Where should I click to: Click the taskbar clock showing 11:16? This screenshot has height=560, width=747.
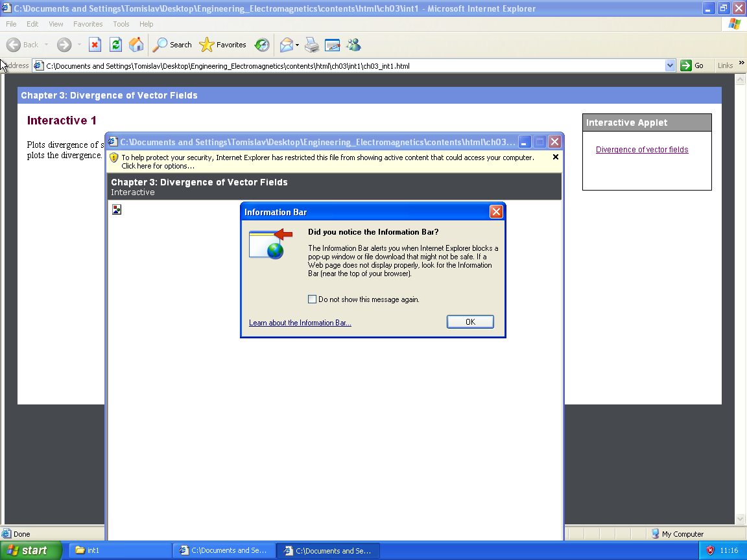coord(729,550)
